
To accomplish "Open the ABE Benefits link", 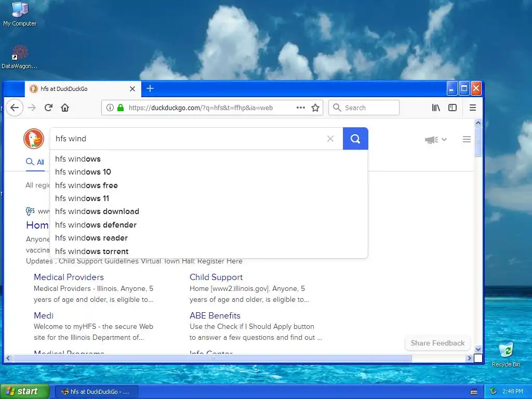I will click(215, 315).
